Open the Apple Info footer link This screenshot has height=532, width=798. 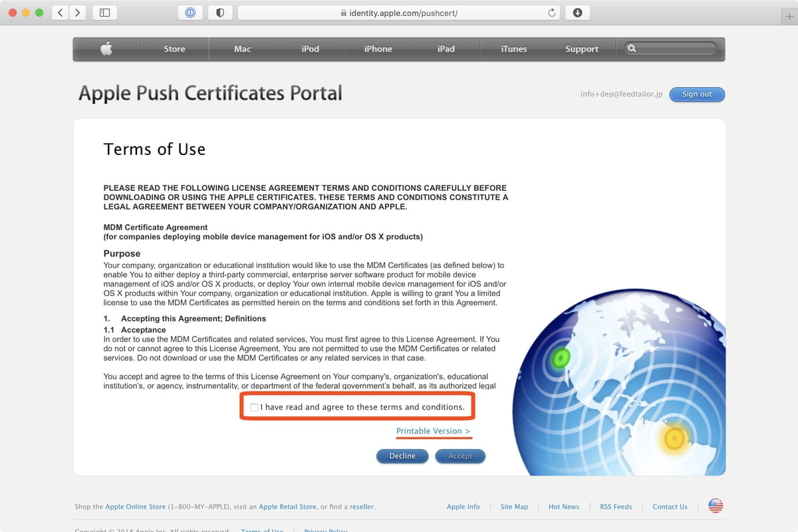463,507
